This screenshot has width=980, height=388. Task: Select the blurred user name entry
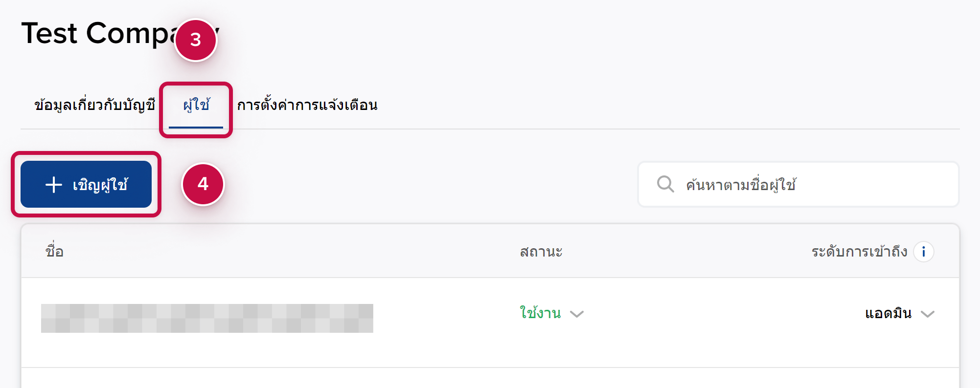click(207, 318)
